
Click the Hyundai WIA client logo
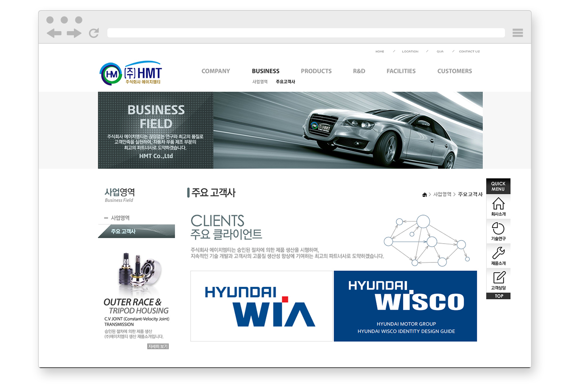(261, 306)
